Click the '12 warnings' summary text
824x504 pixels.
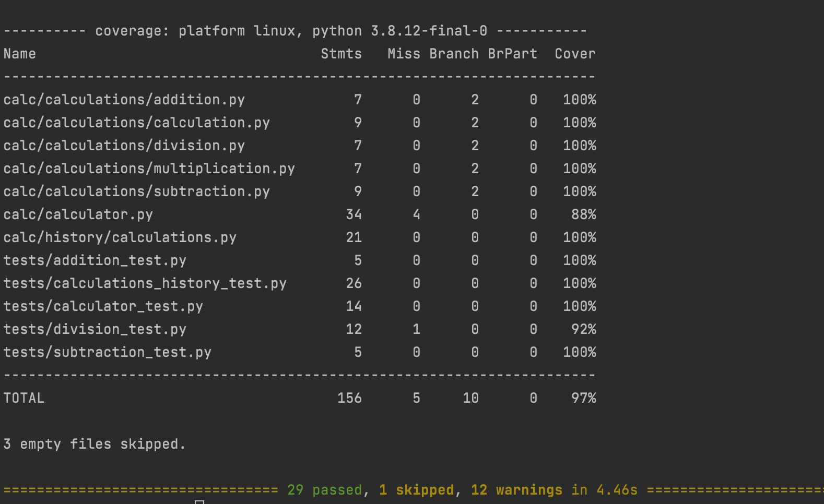click(x=517, y=489)
